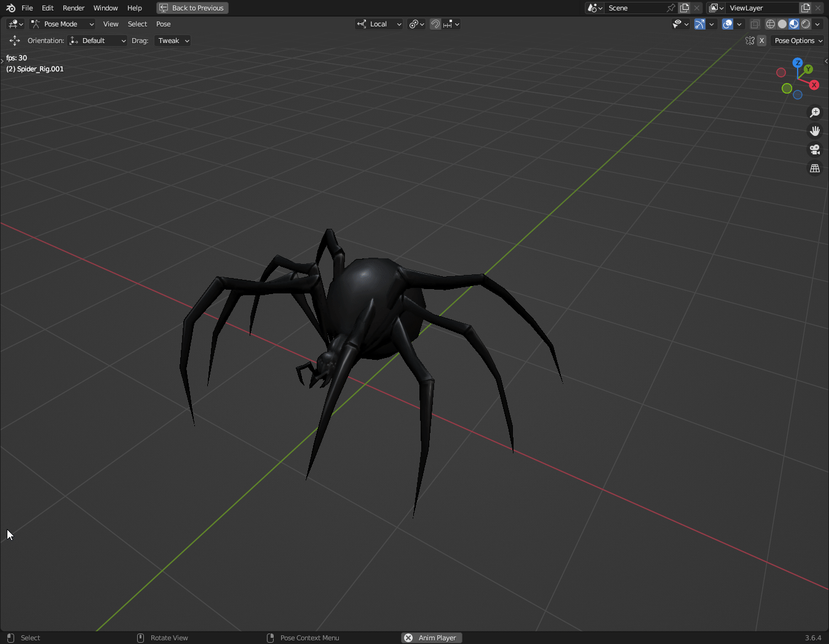Viewport: 829px width, 644px height.
Task: Expand the sidebar with right-edge arrow
Action: point(826,61)
